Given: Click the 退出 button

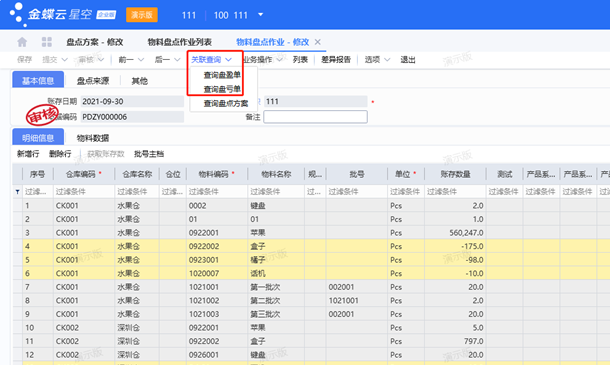Looking at the screenshot, I should click(408, 60).
